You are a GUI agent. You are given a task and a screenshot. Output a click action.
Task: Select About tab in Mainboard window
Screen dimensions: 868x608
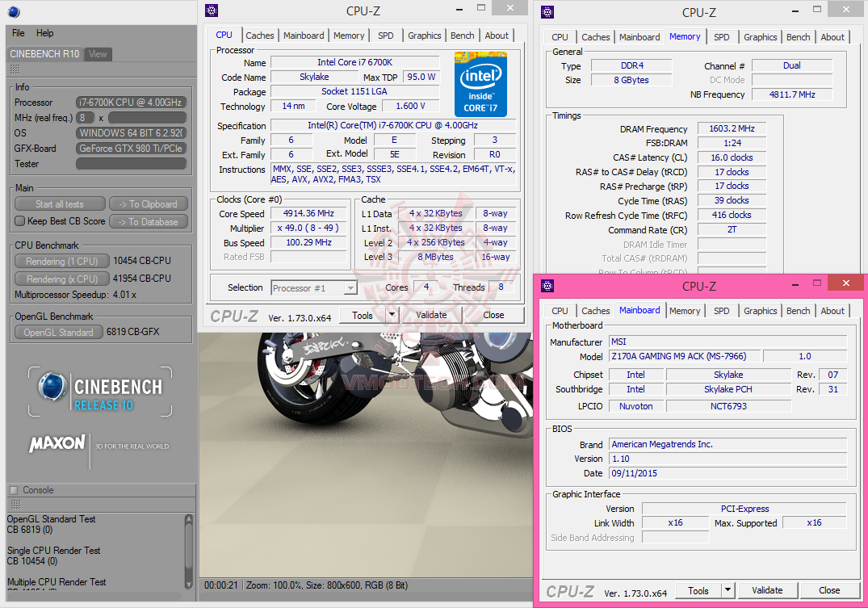(832, 311)
